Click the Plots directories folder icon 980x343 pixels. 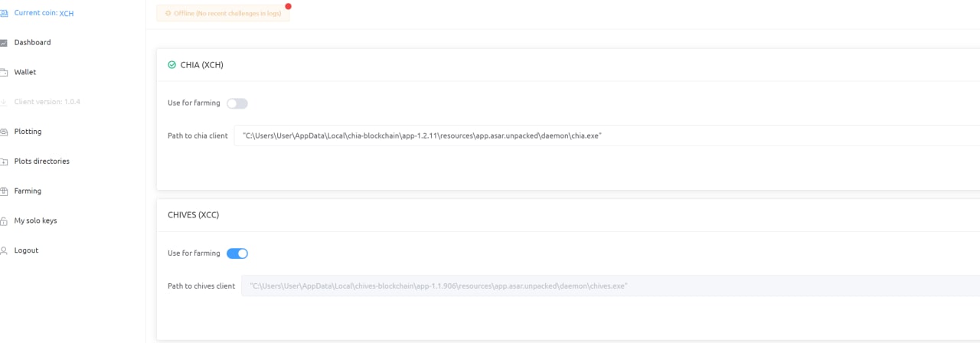click(x=3, y=162)
